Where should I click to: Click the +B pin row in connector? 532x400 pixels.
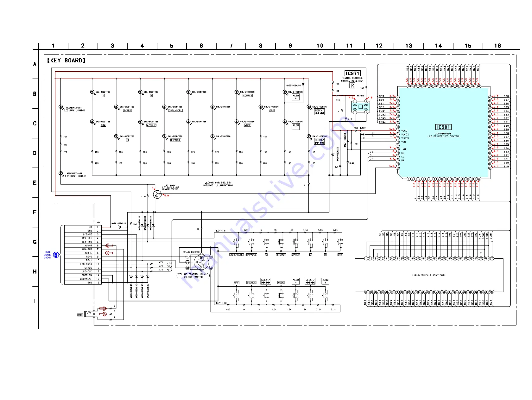coord(83,227)
